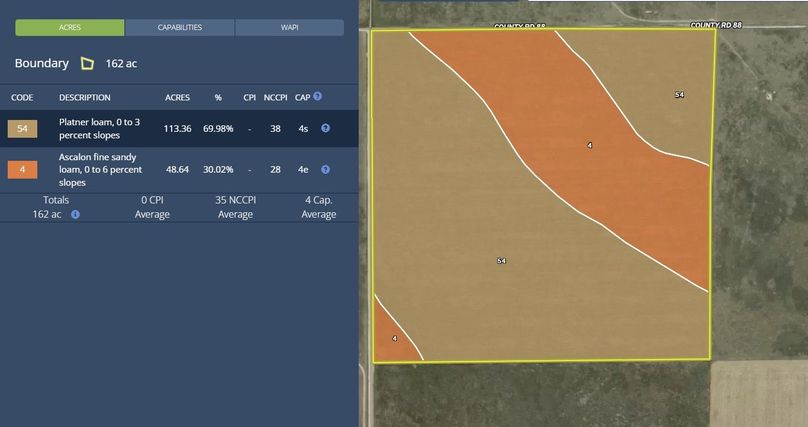Click the NCCPI column header
The image size is (808, 427).
tap(276, 98)
